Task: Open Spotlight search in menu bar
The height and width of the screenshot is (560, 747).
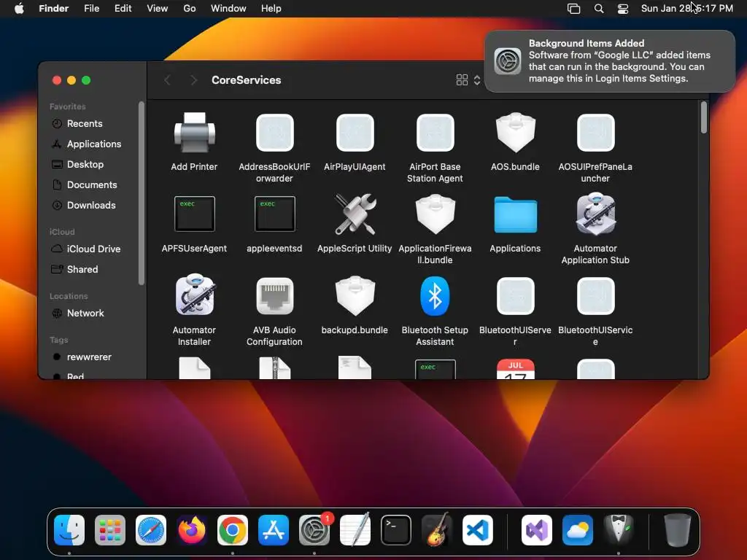Action: (x=599, y=9)
